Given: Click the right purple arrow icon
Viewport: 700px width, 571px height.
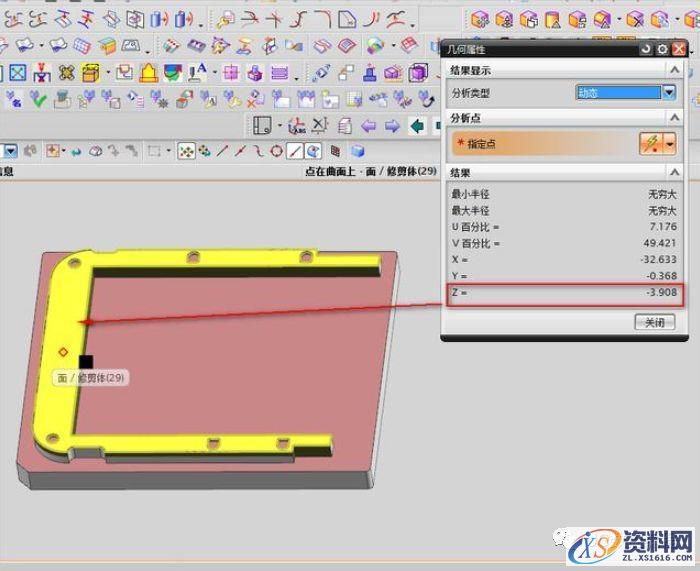Looking at the screenshot, I should tap(392, 125).
